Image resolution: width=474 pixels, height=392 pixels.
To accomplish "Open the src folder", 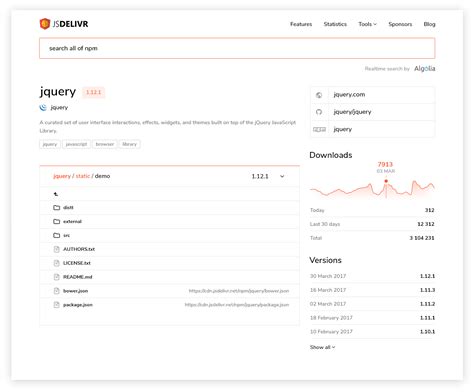I will pos(66,235).
